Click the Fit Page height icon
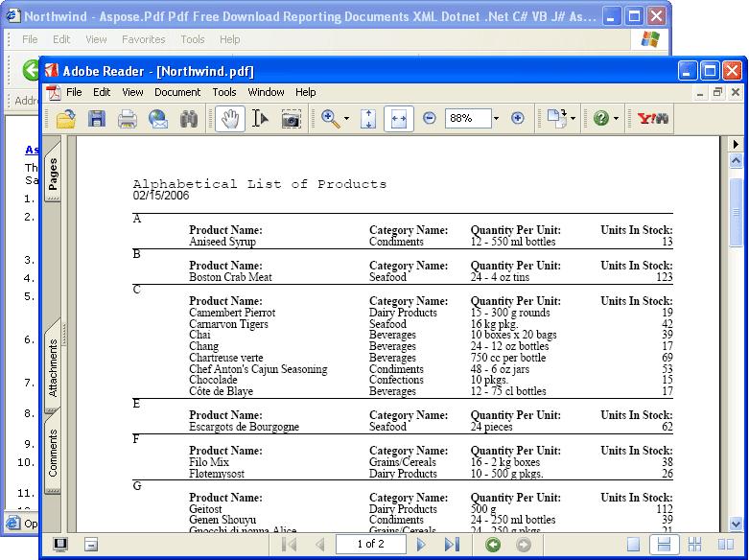 click(368, 119)
